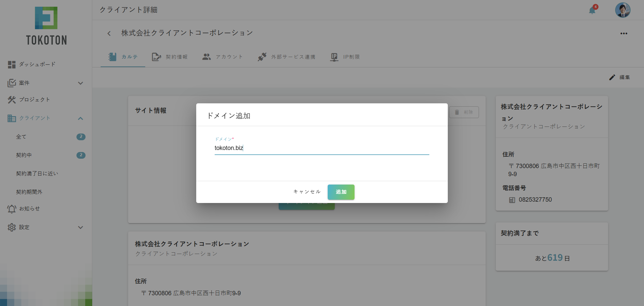Screen dimensions: 644x306
Task: Expand the 設定 section chevron
Action: pos(80,227)
